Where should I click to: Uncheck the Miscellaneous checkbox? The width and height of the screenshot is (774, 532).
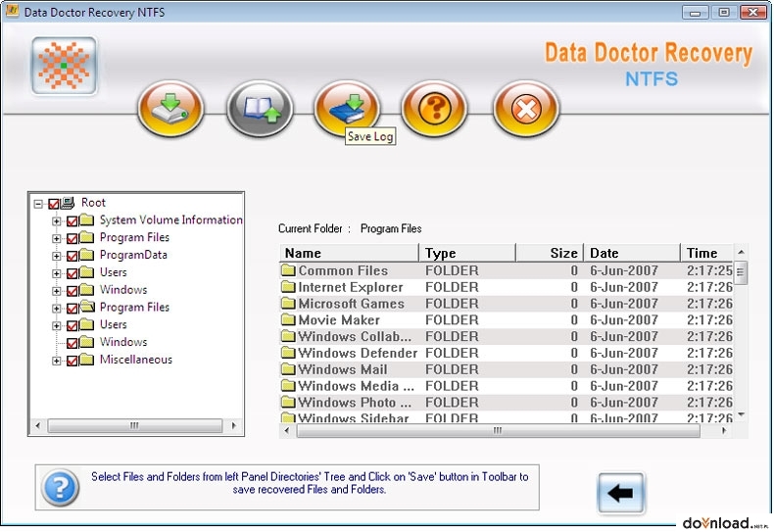73,361
